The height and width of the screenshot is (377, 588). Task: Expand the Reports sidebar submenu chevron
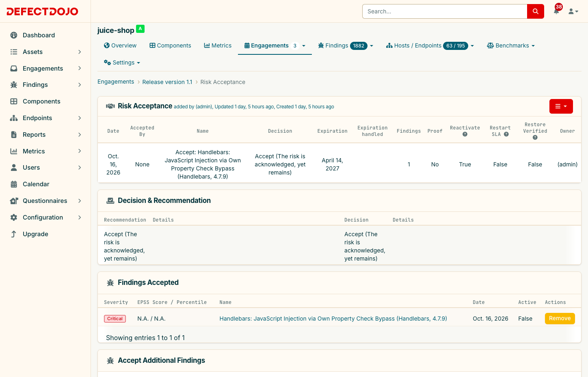coord(80,135)
